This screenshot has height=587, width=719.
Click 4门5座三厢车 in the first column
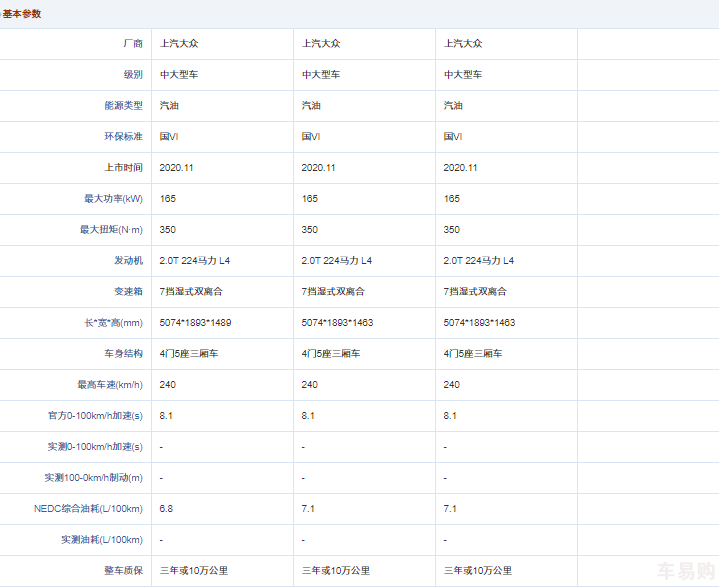pyautogui.click(x=189, y=354)
